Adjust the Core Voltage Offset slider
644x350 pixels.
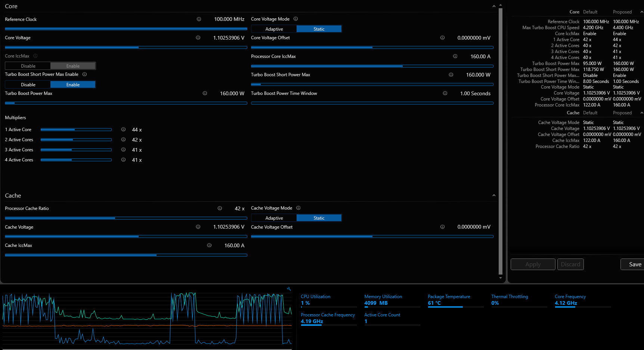(372, 47)
